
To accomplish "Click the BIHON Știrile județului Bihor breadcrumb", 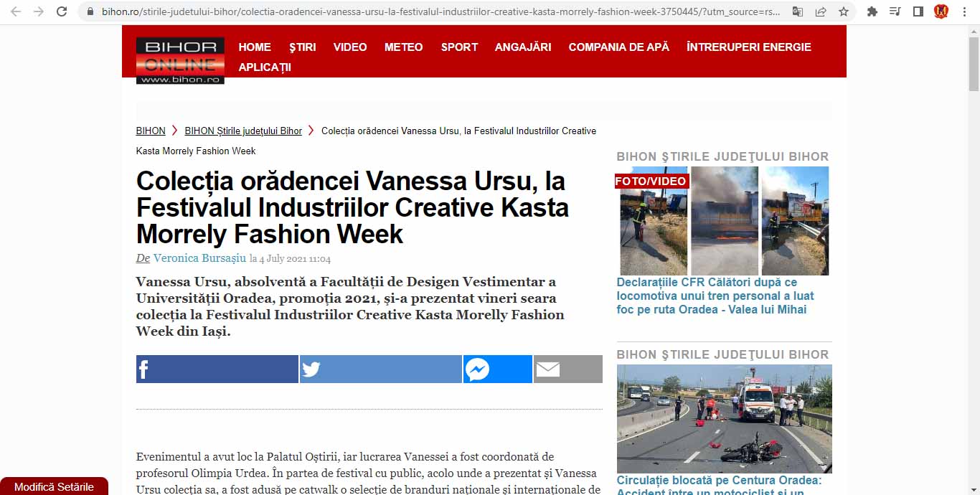I will 243,131.
